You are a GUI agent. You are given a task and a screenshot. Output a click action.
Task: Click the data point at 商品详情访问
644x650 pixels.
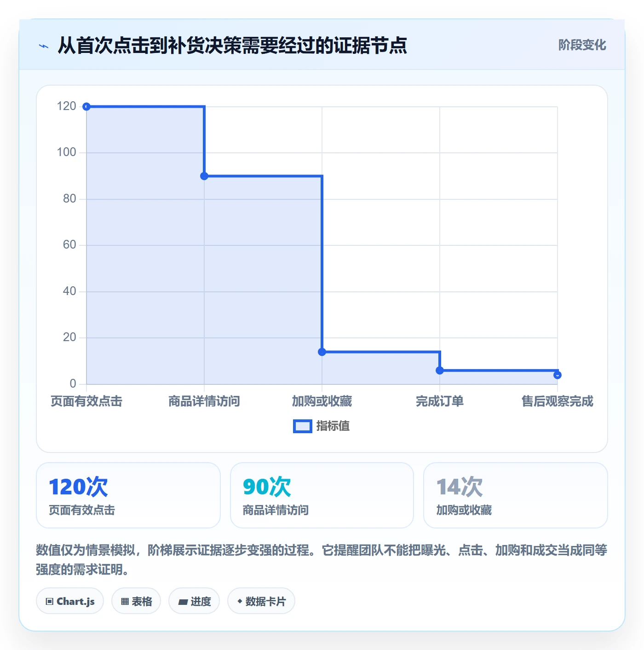click(204, 176)
